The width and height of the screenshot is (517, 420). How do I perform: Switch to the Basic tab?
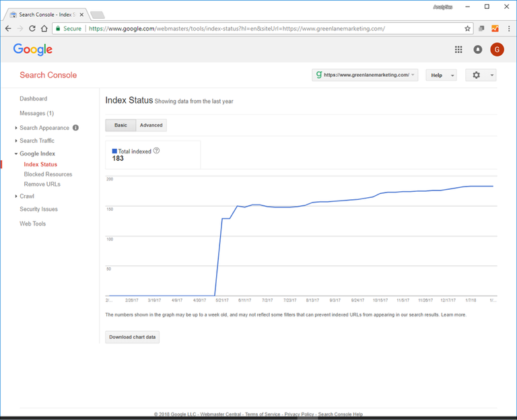point(120,125)
